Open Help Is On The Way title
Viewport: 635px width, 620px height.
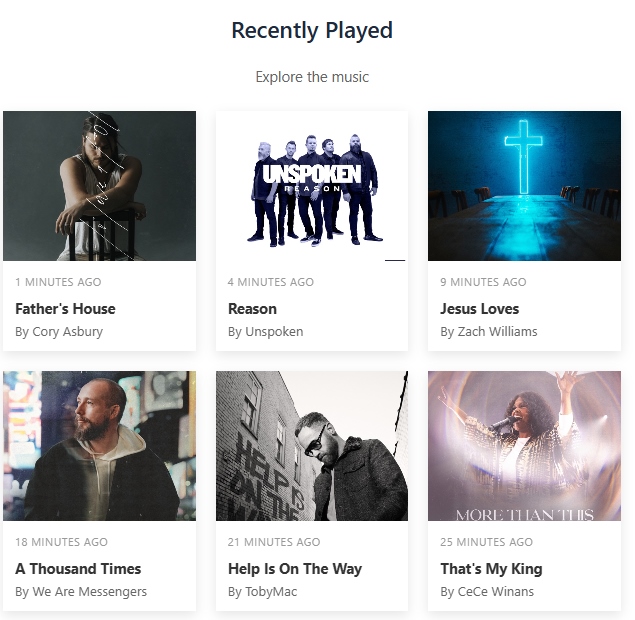[x=295, y=569]
